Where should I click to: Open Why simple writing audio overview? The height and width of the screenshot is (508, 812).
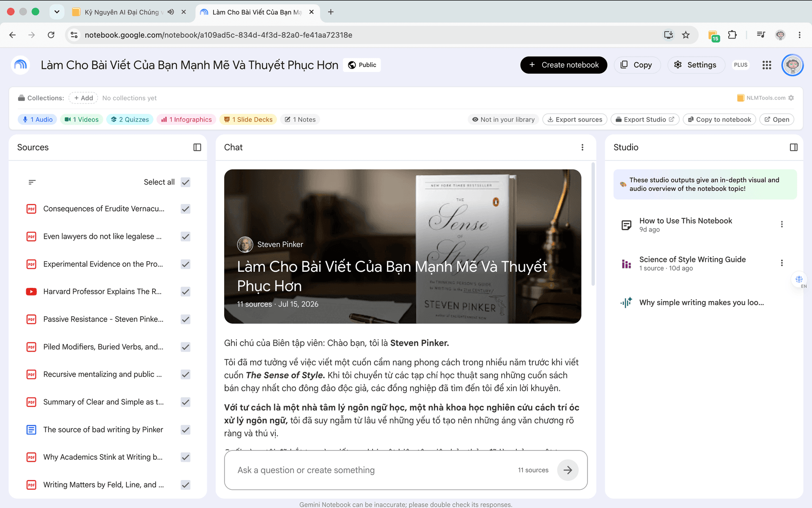pos(701,302)
